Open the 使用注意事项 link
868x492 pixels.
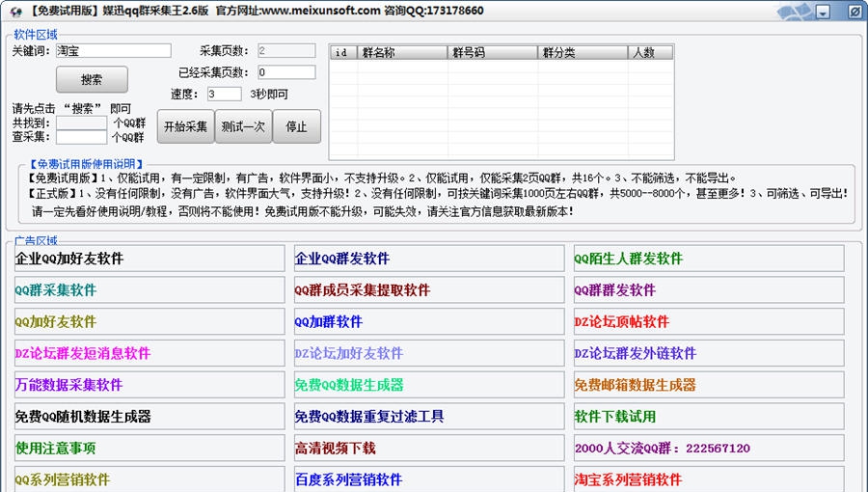click(x=149, y=448)
